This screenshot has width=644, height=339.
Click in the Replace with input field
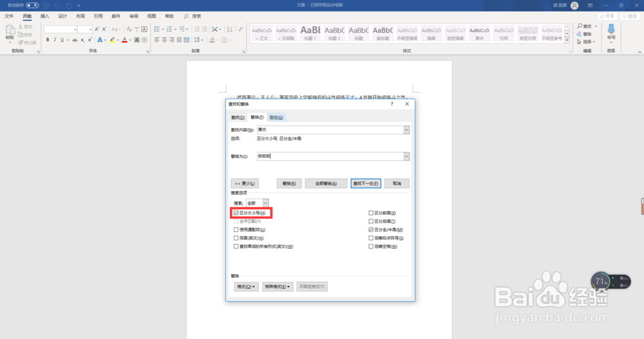tap(330, 156)
